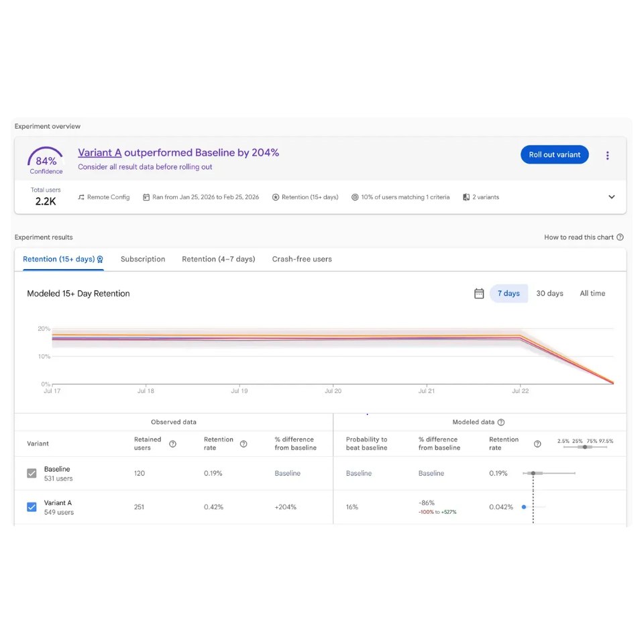Image resolution: width=644 pixels, height=644 pixels.
Task: Click the -100% to +527% range text
Action: (437, 512)
